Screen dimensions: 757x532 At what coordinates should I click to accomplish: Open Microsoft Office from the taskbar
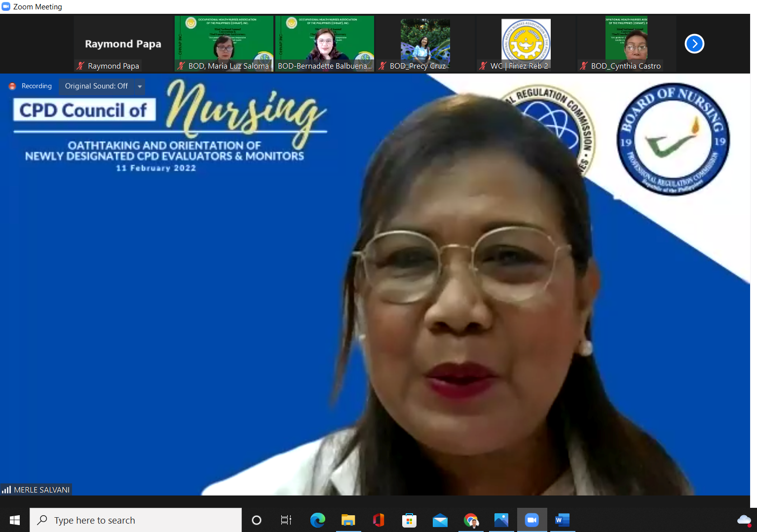point(379,520)
